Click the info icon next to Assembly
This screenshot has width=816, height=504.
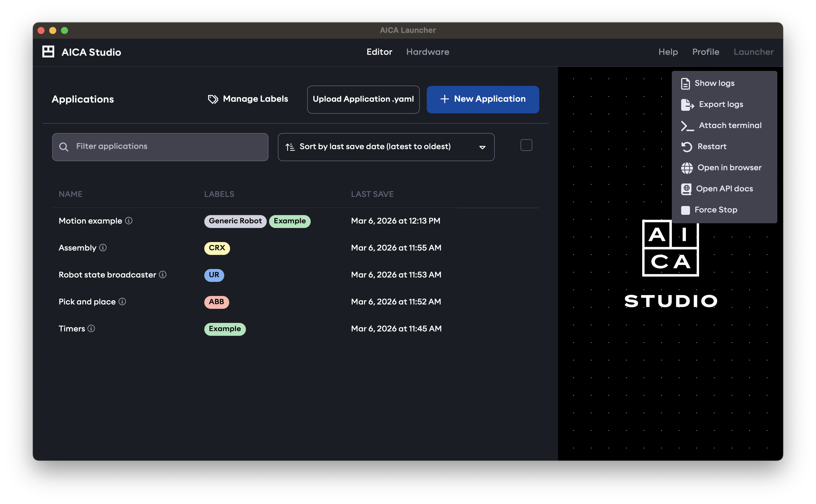click(103, 248)
